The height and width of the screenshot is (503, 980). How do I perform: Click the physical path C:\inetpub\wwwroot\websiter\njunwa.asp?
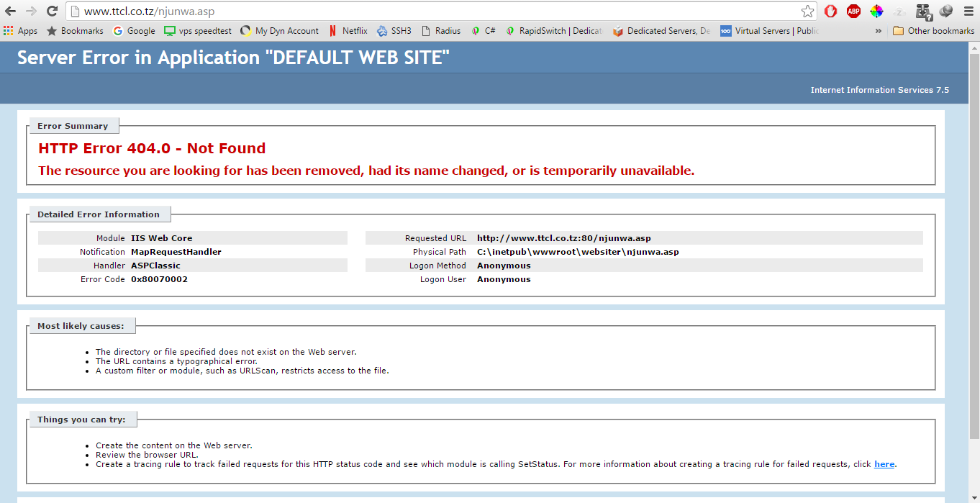578,252
